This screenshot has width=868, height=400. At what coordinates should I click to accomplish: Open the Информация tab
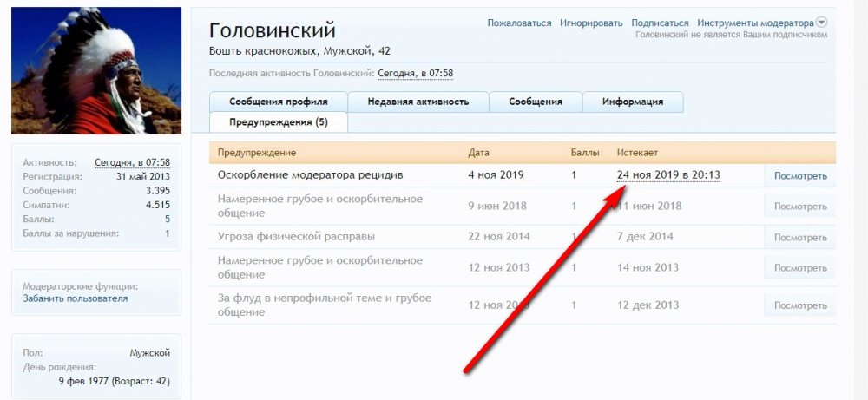click(x=632, y=102)
